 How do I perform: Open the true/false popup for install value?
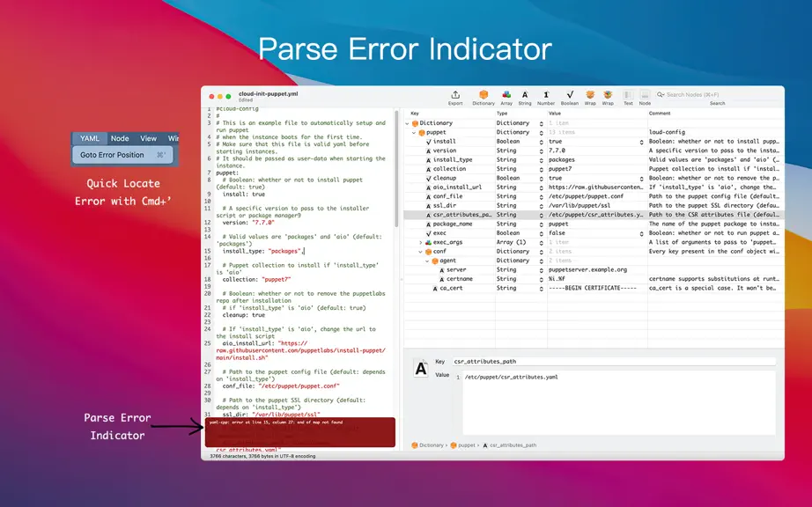pos(641,142)
